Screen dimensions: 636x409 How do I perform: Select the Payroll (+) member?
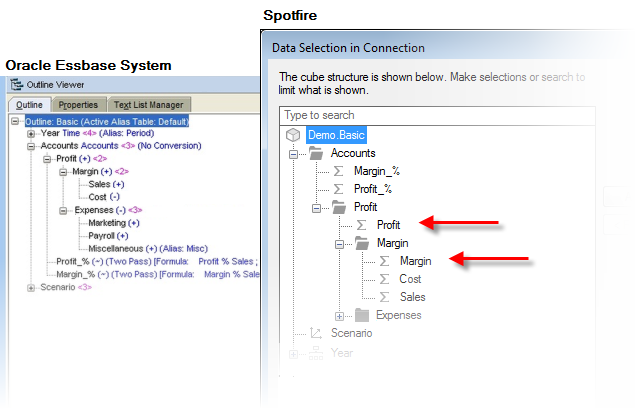pyautogui.click(x=108, y=236)
